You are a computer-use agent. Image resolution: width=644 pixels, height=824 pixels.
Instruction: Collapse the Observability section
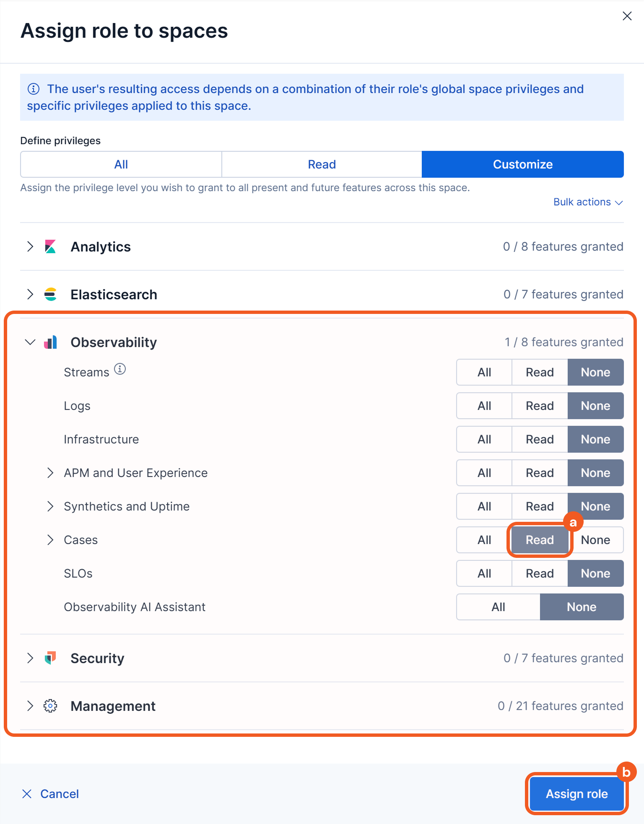pos(30,342)
